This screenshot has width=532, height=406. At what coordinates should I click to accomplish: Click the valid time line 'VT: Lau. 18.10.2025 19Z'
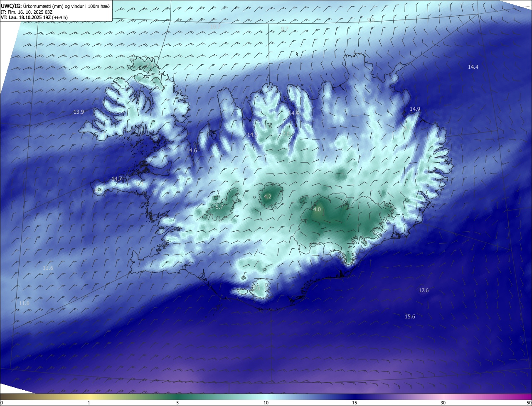pos(26,17)
